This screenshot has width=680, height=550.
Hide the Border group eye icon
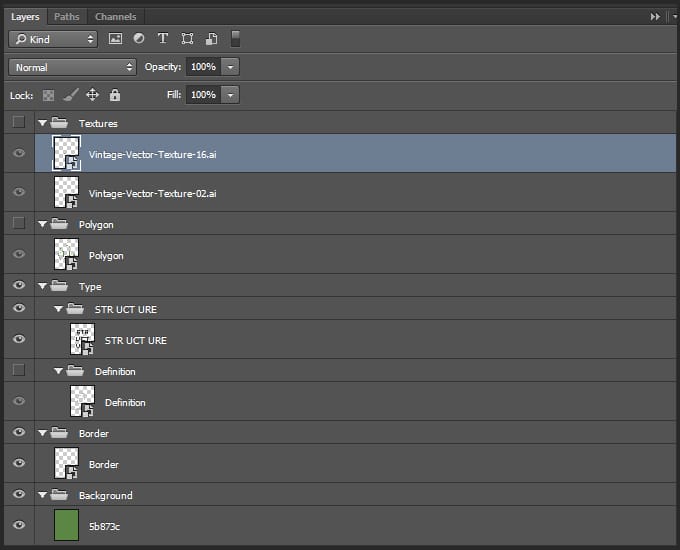tap(19, 432)
